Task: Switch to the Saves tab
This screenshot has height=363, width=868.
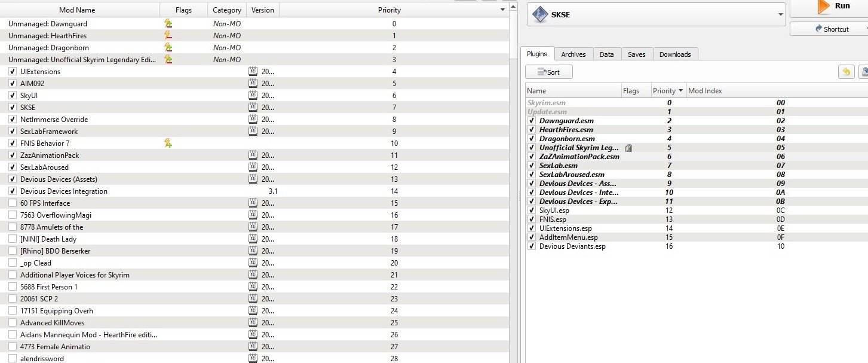Action: click(637, 54)
